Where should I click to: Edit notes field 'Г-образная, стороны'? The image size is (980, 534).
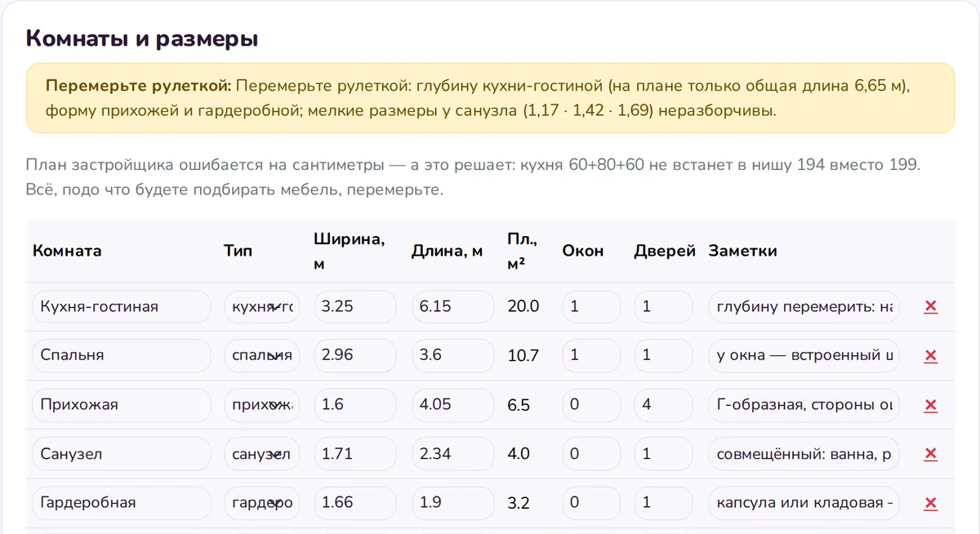[x=804, y=405]
